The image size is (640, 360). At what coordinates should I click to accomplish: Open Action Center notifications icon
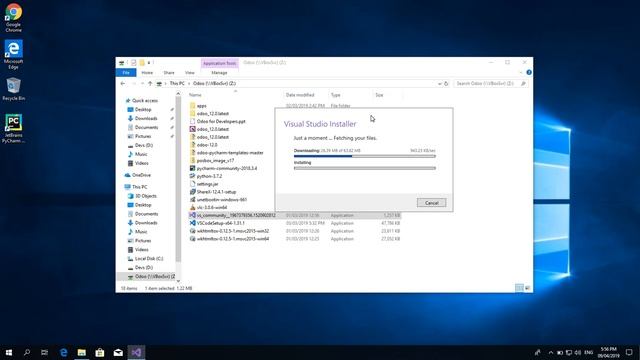(629, 352)
